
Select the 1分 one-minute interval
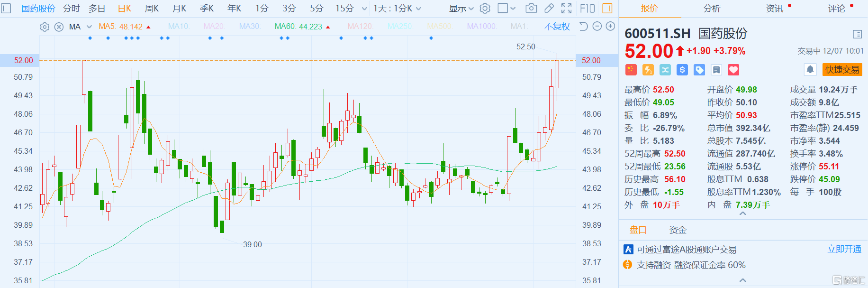262,9
